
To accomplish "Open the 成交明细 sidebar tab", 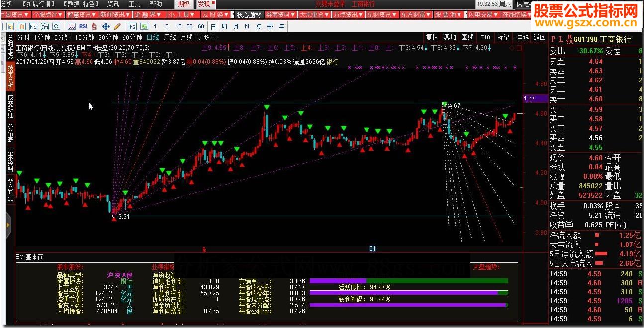I will [x=11, y=106].
